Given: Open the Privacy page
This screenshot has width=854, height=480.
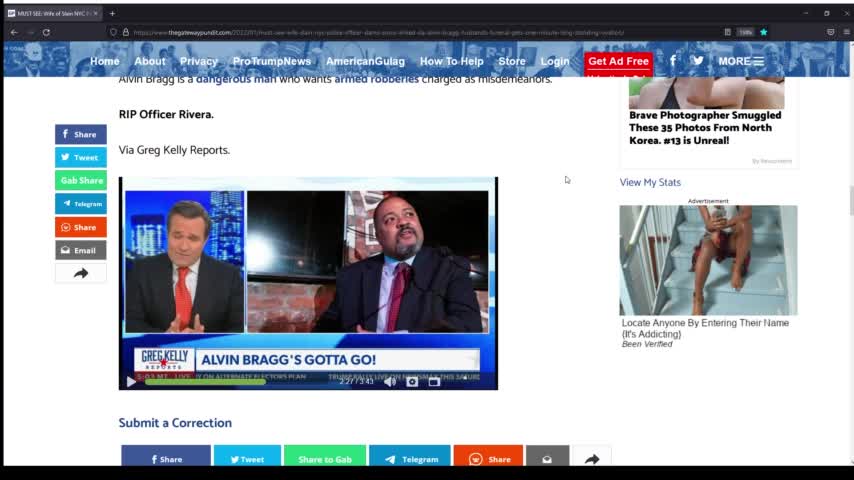Looking at the screenshot, I should point(199,61).
